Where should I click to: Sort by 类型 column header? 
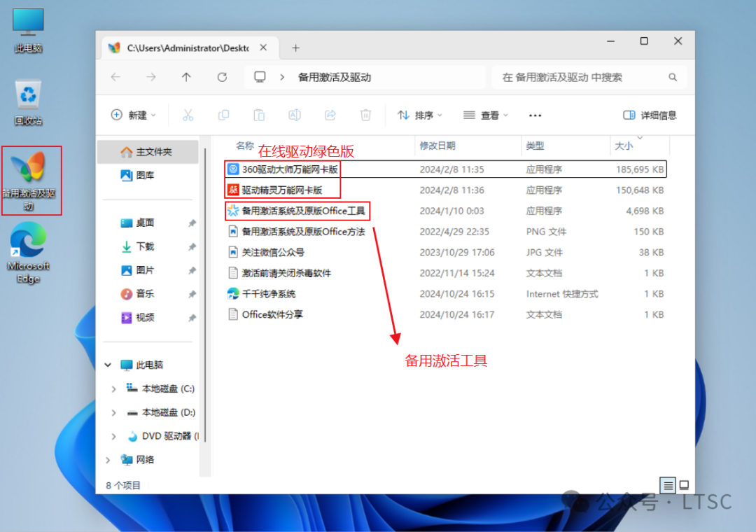pos(535,146)
